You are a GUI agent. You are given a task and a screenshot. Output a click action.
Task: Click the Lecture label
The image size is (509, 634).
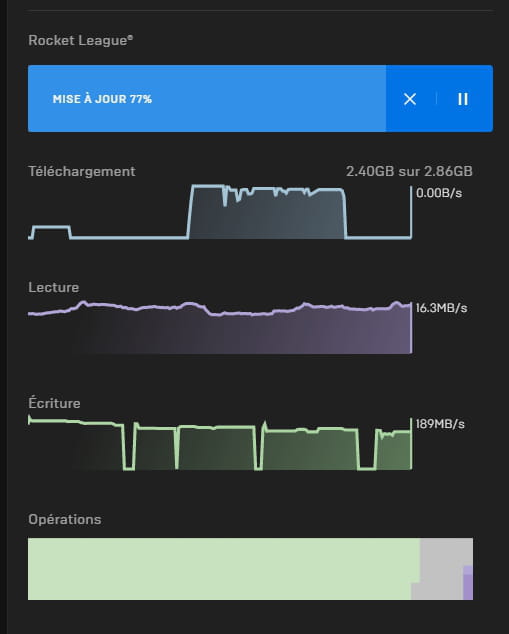(x=54, y=287)
